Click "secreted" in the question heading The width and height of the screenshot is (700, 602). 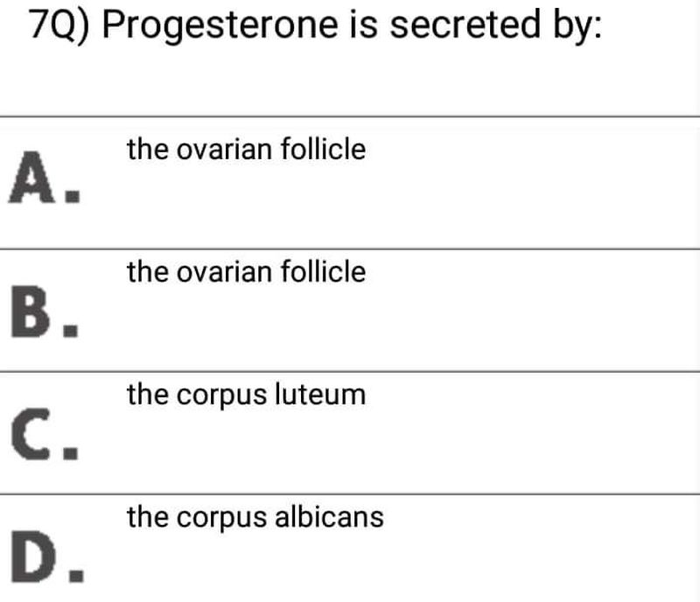coord(452,28)
